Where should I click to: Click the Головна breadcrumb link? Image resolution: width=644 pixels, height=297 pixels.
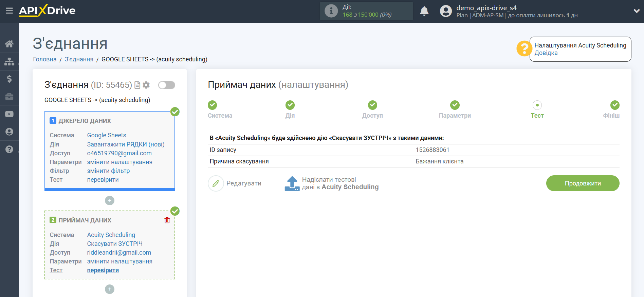[x=44, y=59]
